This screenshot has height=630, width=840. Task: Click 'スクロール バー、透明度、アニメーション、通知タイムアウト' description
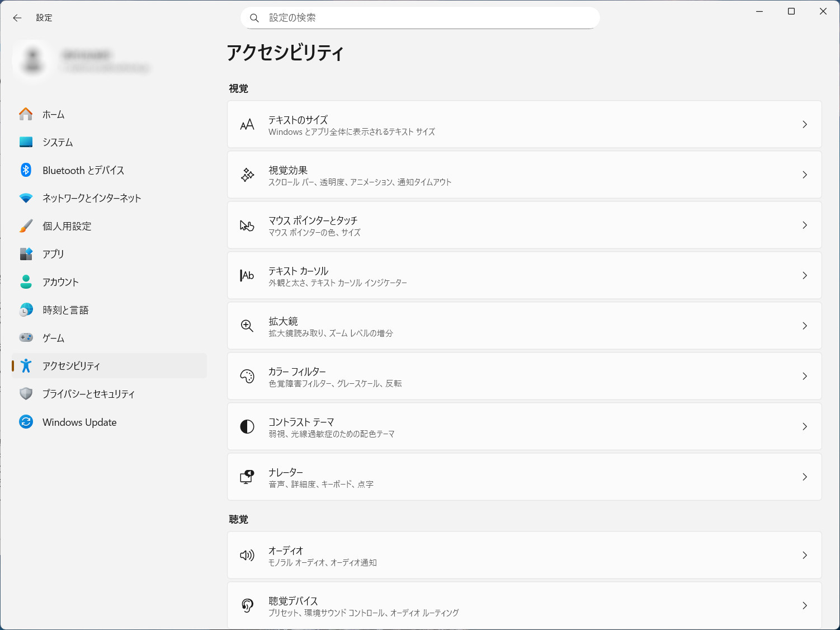click(360, 182)
